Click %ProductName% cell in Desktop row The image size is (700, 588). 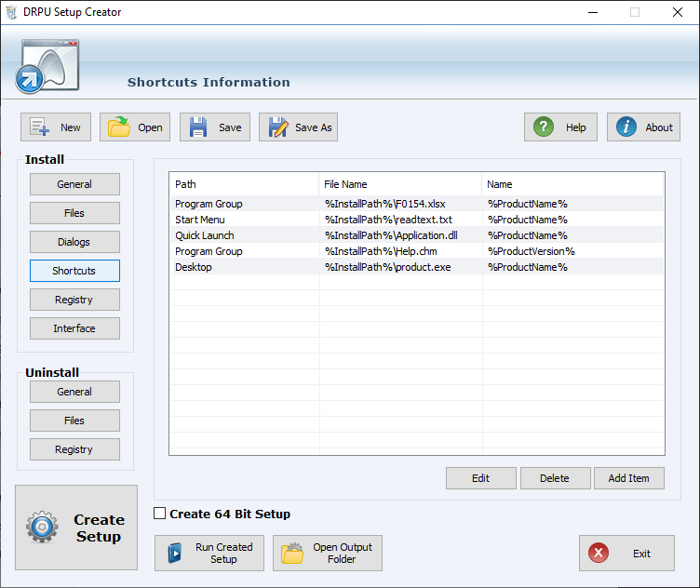528,267
